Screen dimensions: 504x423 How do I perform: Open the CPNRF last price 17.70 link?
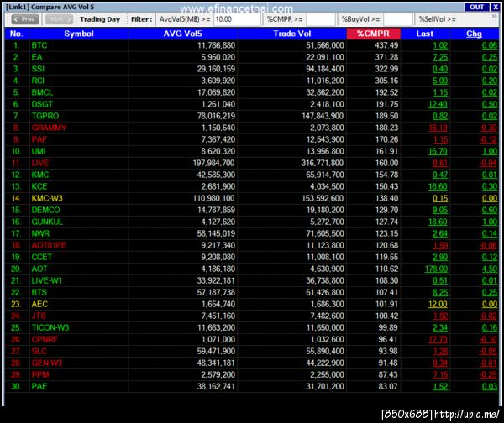(x=438, y=340)
